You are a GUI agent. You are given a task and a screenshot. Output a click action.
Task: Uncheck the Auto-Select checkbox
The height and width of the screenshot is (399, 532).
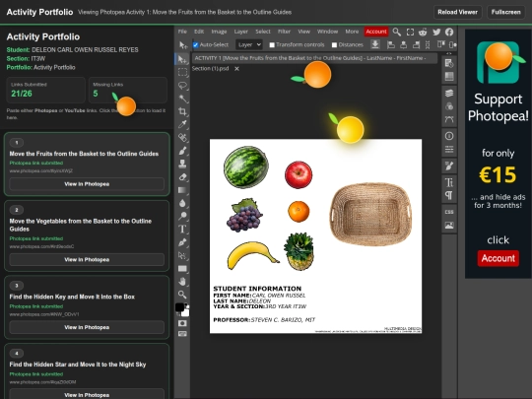195,44
